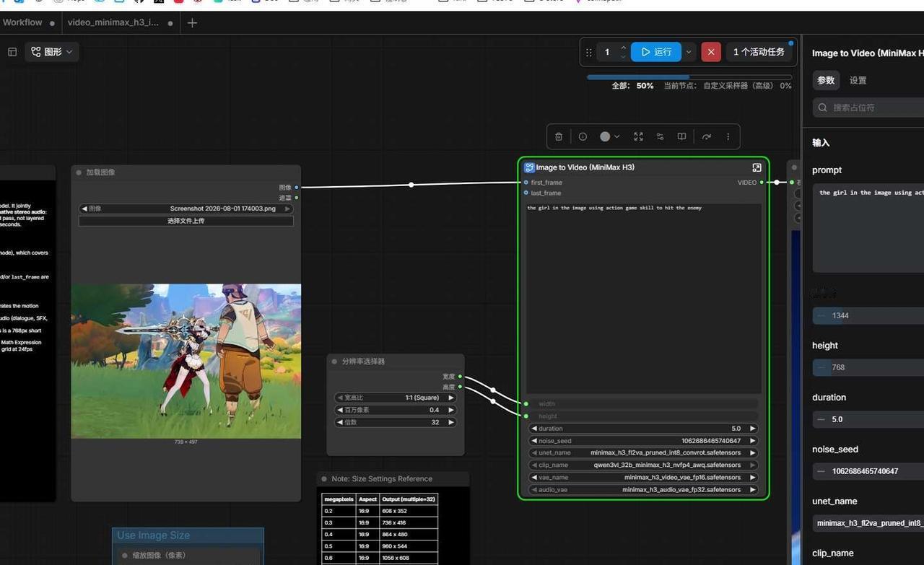Click the batch count field showing 1
The image size is (924, 565).
(607, 52)
